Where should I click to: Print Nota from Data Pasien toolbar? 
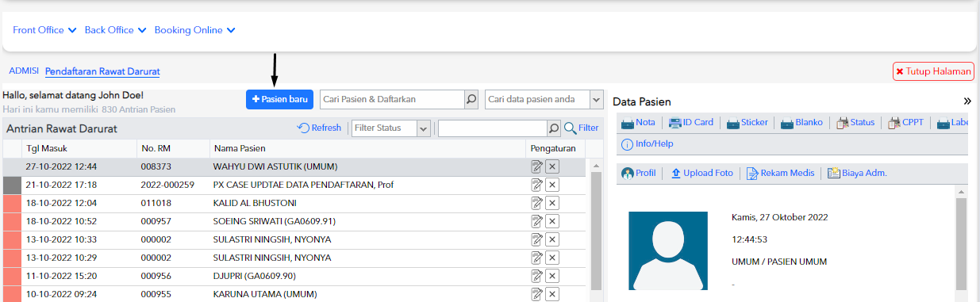tap(638, 123)
